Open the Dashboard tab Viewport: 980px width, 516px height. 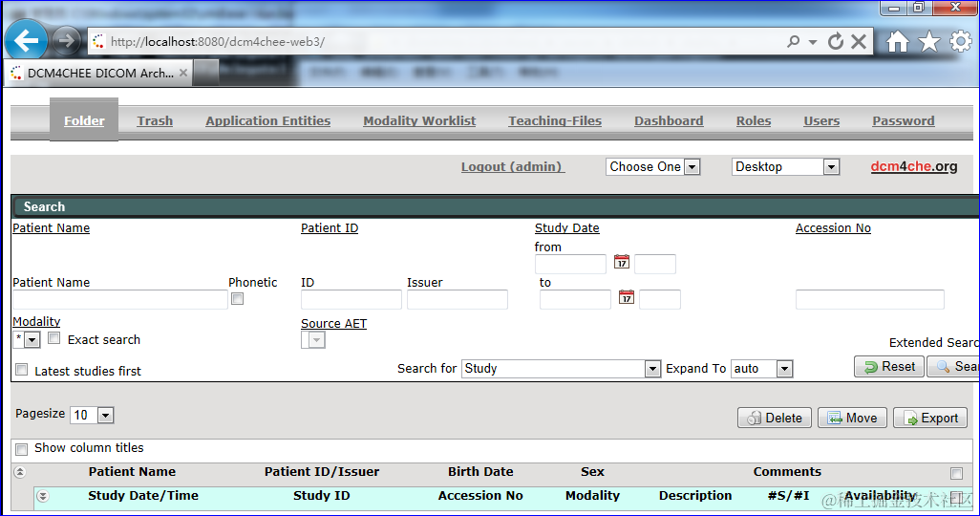pos(669,120)
